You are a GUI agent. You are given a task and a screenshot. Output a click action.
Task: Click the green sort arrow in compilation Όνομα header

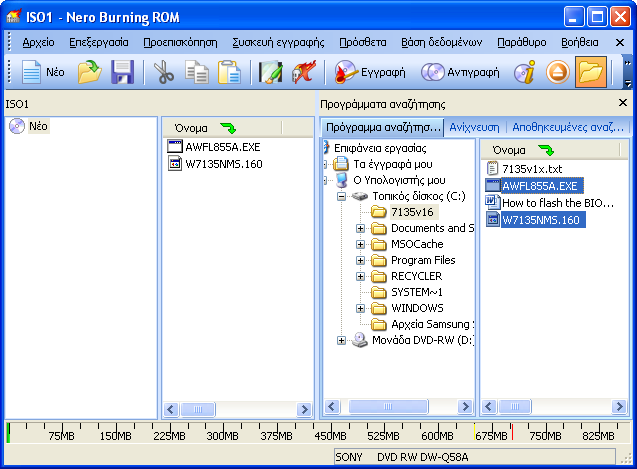(228, 128)
